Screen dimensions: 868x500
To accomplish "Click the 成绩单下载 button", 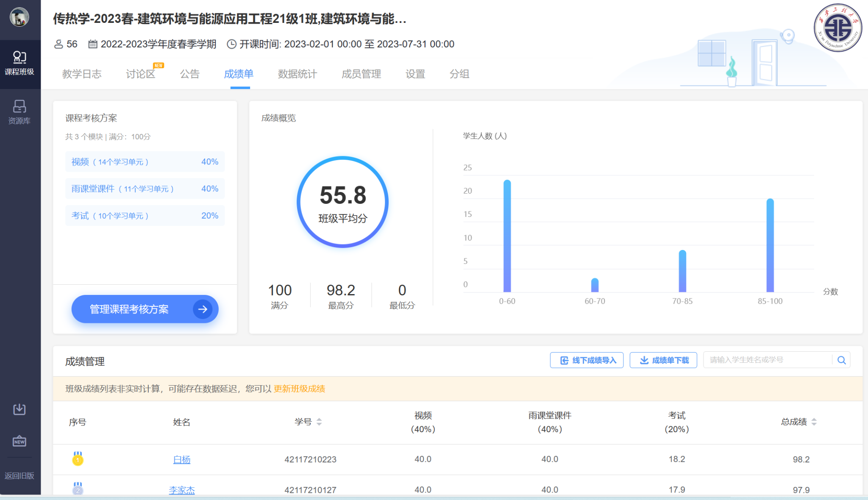I will coord(663,360).
